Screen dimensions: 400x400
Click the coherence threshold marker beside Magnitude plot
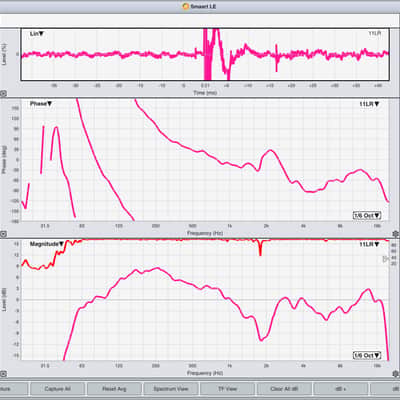tap(385, 259)
